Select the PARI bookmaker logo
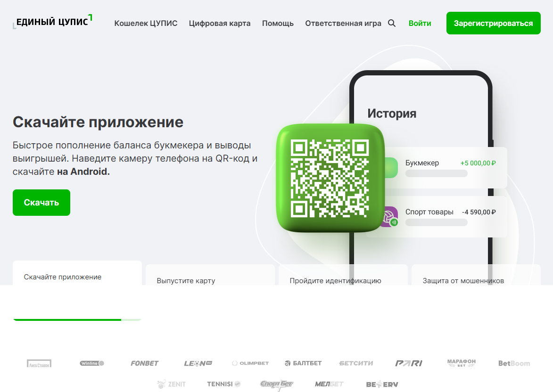This screenshot has width=553, height=392. click(x=408, y=363)
